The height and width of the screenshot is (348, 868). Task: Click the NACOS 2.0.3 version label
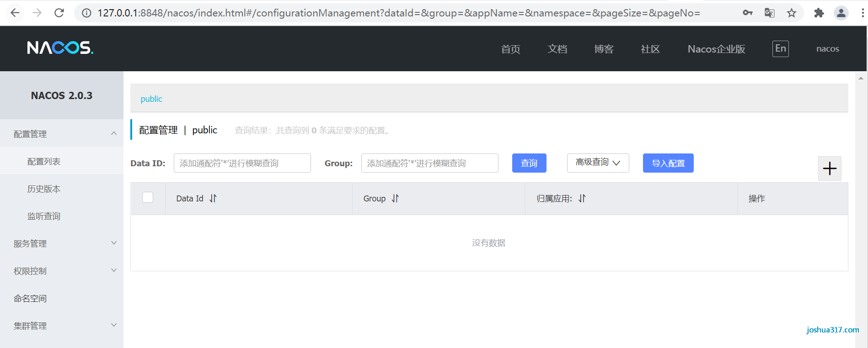tap(62, 95)
